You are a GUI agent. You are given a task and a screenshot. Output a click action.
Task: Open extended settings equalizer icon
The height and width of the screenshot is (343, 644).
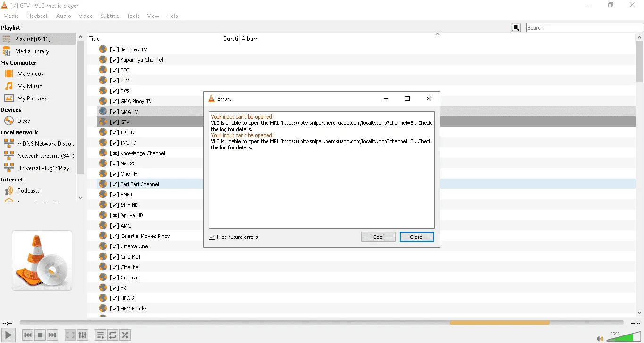click(83, 335)
